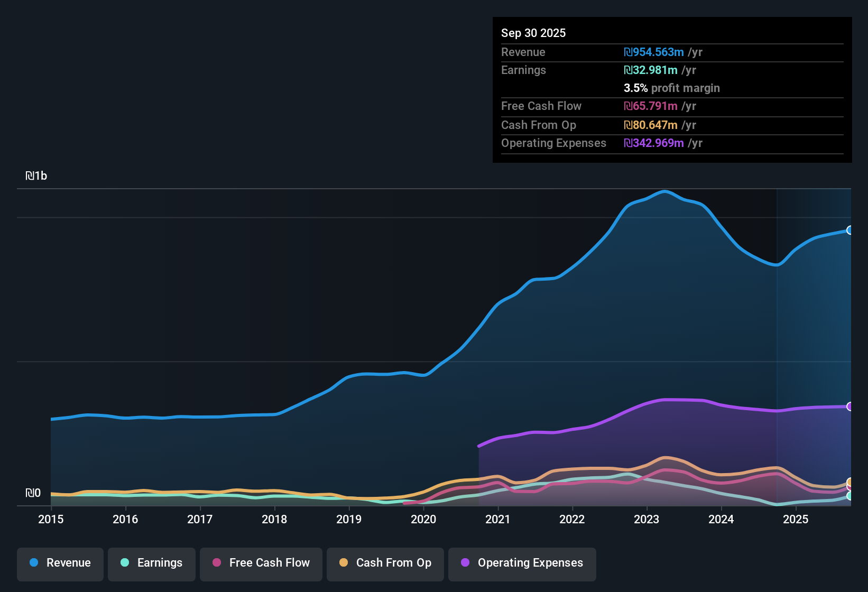The image size is (868, 592).
Task: Click the teal Earnings legend dot
Action: click(125, 563)
